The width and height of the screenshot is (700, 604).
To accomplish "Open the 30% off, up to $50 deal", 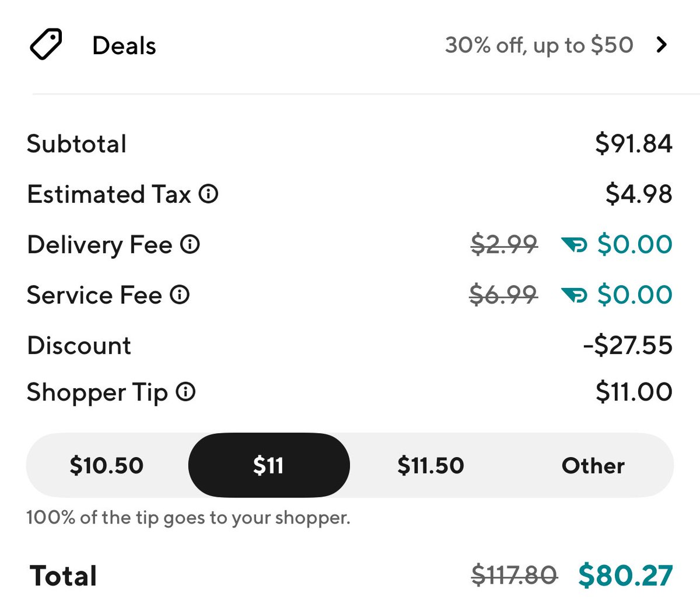I will point(539,45).
